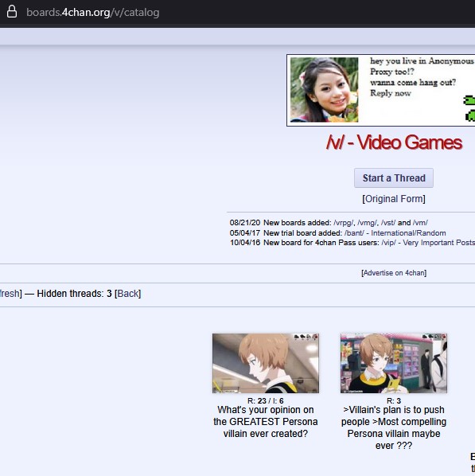Open thumbnail of Villain's plan thread
This screenshot has width=475, height=476.
point(394,363)
